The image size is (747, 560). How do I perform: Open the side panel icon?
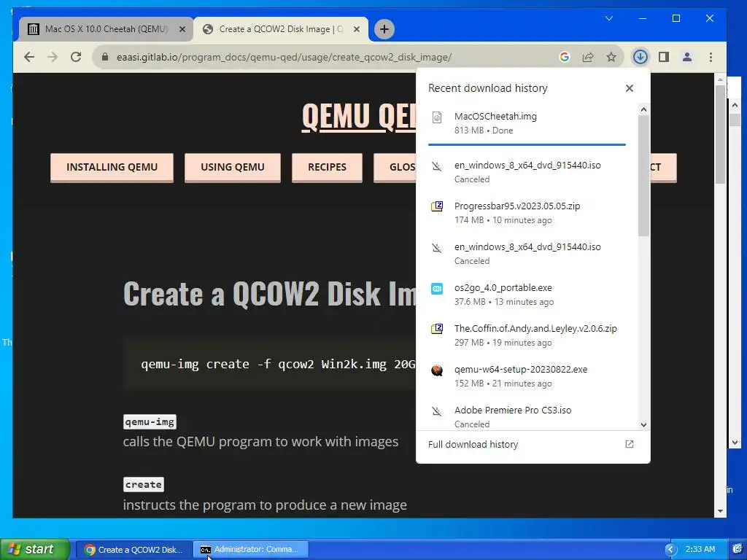point(664,57)
